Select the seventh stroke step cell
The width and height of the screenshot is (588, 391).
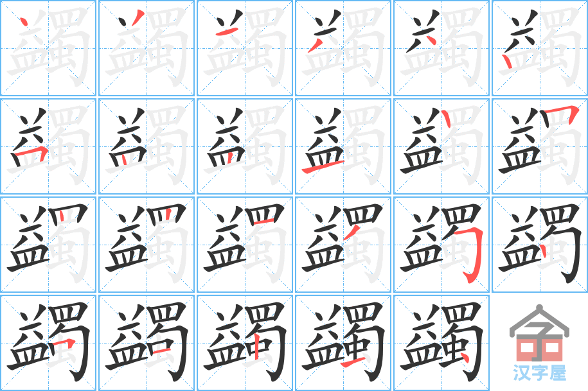pyautogui.click(x=48, y=146)
